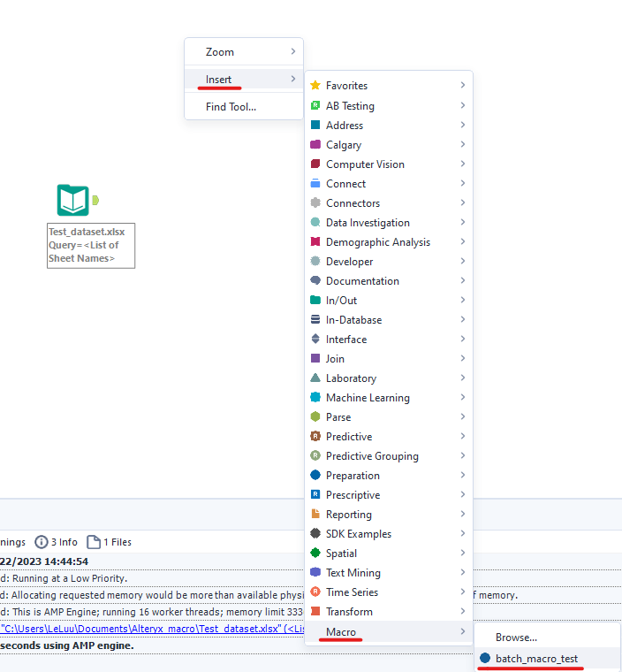Click the Text Mining category icon
622x672 pixels.
[x=315, y=572]
